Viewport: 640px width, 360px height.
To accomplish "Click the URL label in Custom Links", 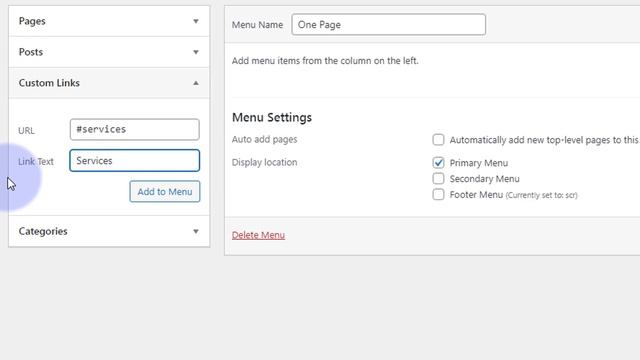I will click(x=27, y=131).
